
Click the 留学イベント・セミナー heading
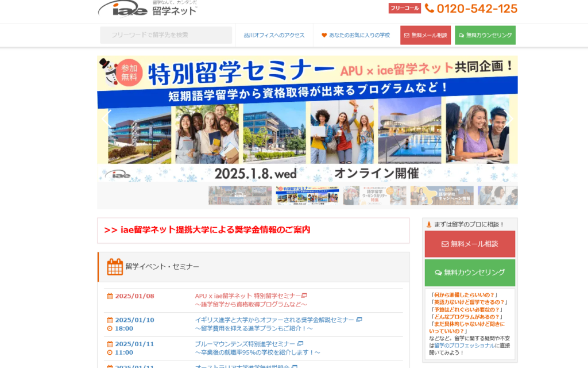click(x=162, y=267)
